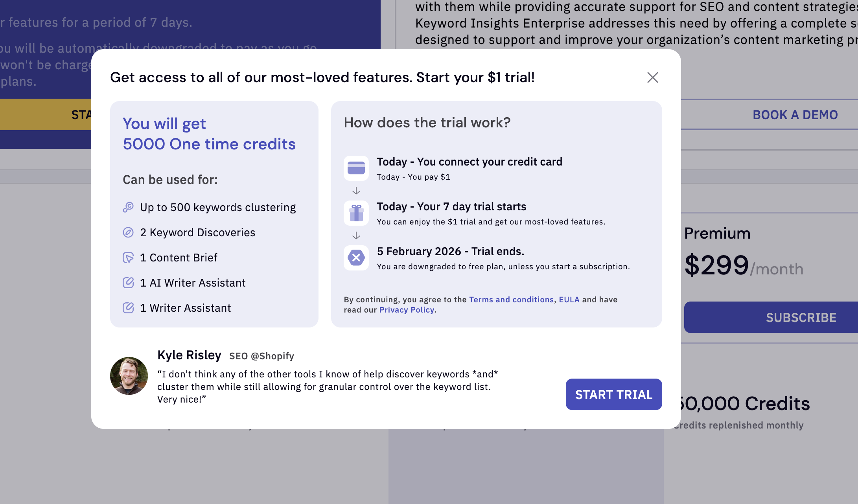
Task: Click the arrow below trial starts step
Action: [356, 236]
